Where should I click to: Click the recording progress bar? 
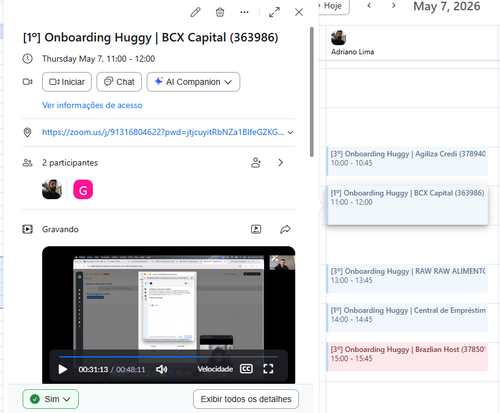168,357
